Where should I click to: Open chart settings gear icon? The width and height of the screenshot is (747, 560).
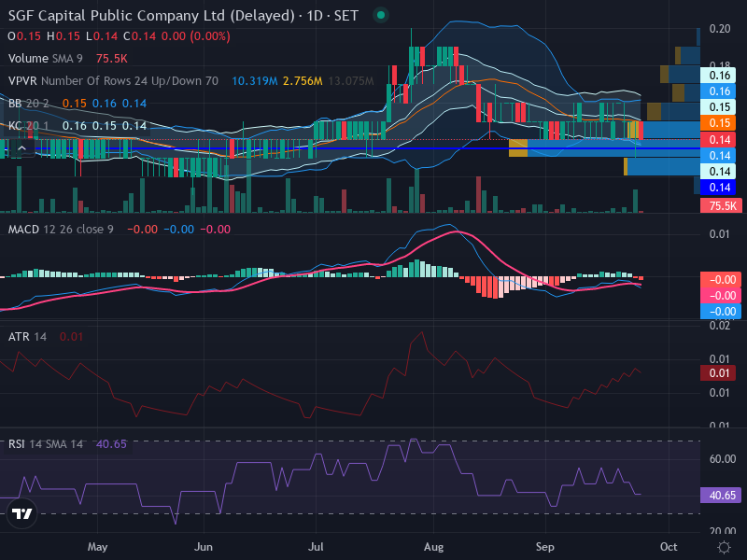[x=724, y=547]
